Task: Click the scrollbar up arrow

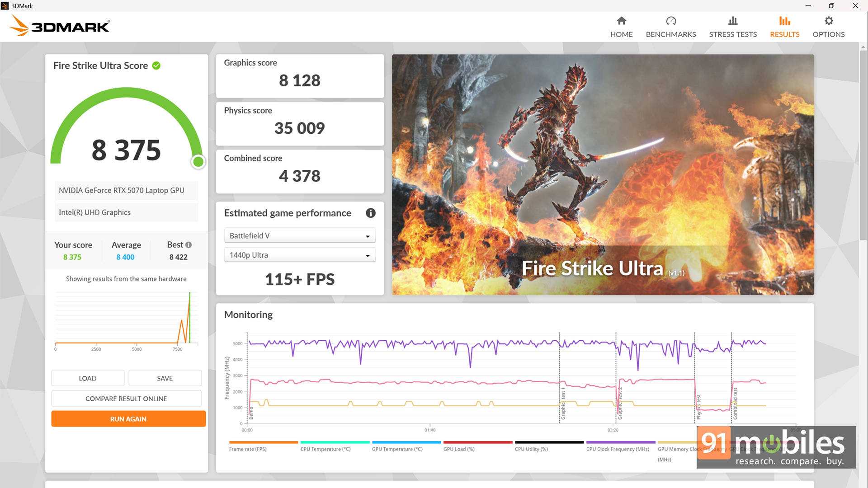Action: [863, 47]
